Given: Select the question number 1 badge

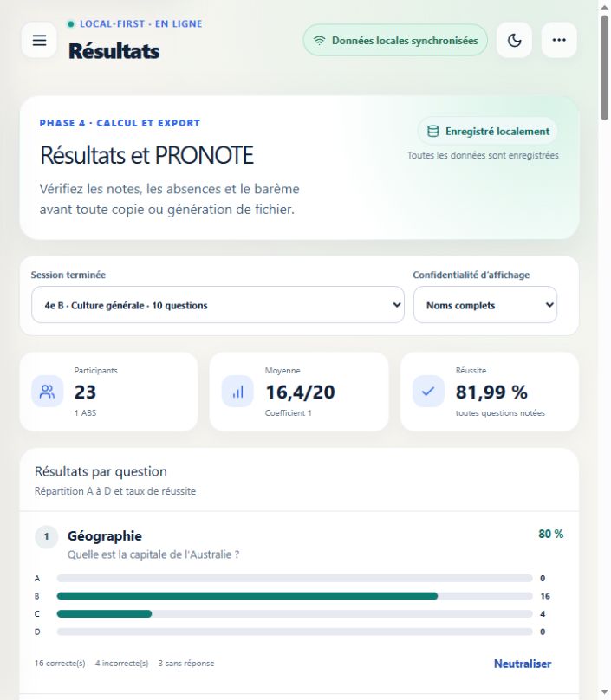Looking at the screenshot, I should click(47, 536).
